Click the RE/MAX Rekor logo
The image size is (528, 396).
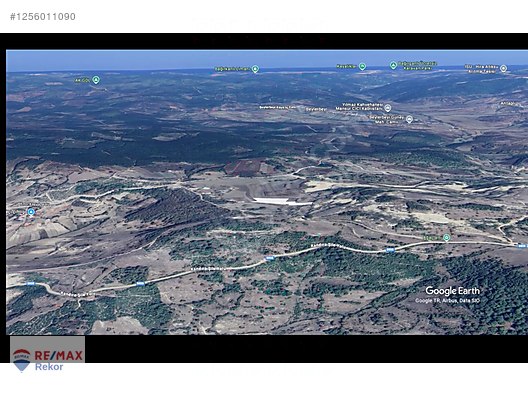tap(47, 354)
